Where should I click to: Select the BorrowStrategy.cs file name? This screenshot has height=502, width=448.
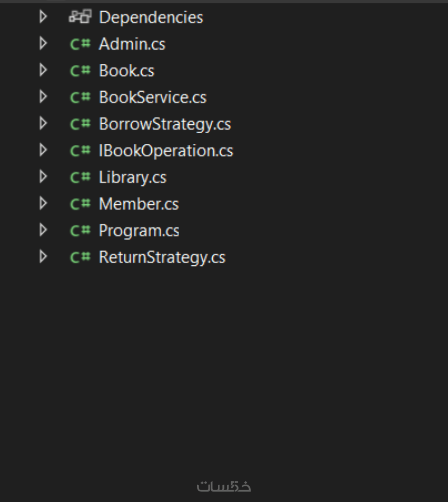point(165,124)
